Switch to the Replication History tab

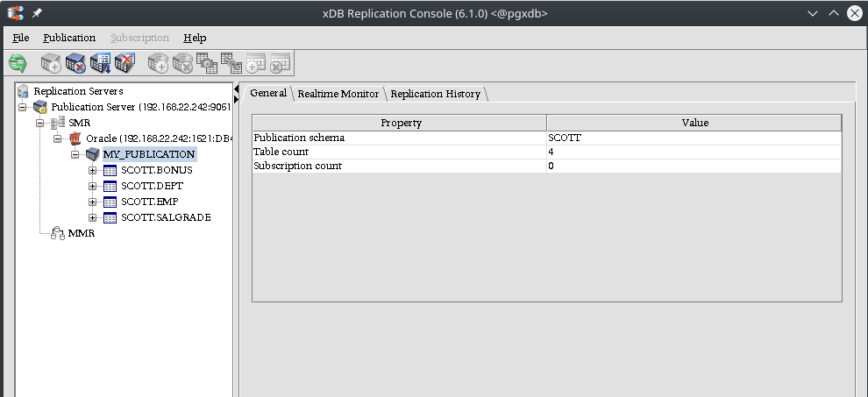point(436,94)
